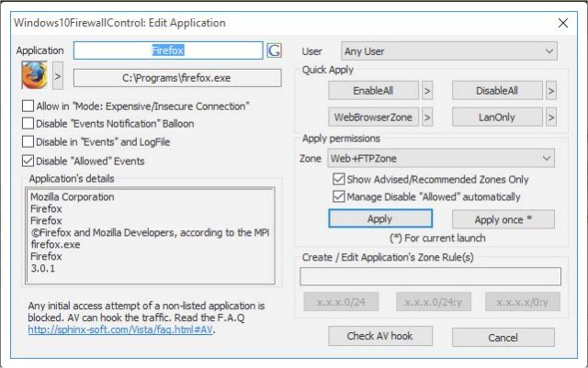Screen dimensions: 588x368
Task: Open the arrow menu beside DisableAll
Action: [x=550, y=91]
